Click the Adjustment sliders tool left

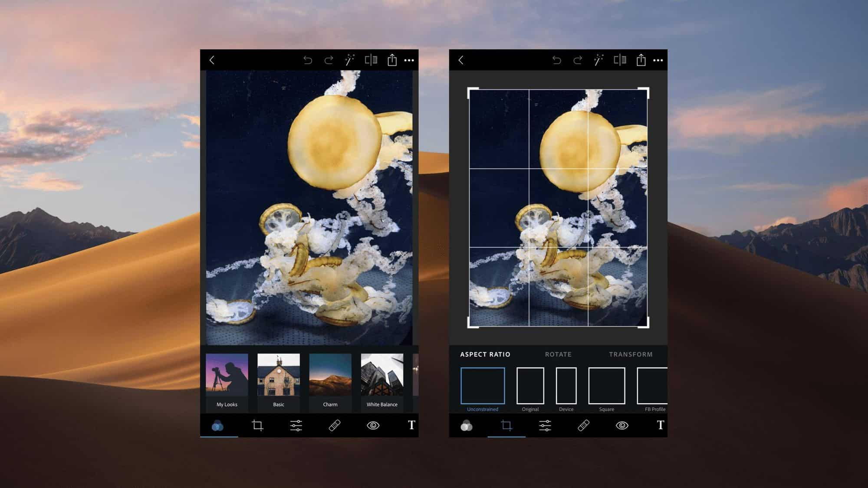pos(296,425)
